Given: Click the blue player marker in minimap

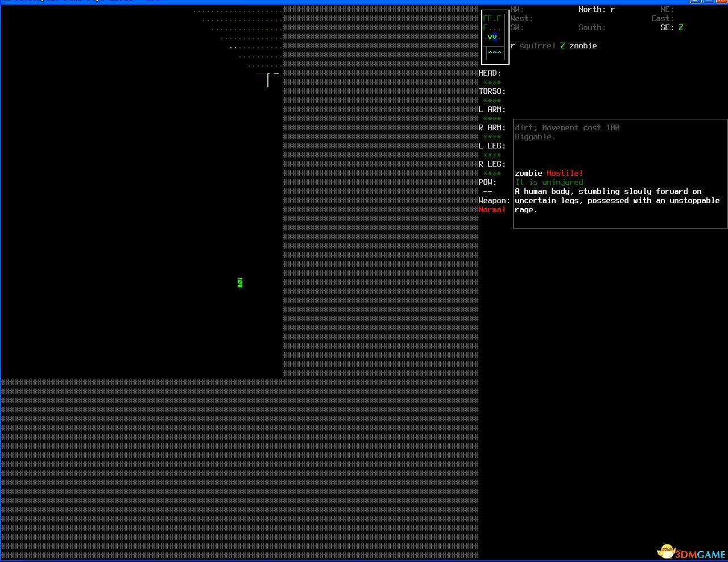Looking at the screenshot, I should click(x=495, y=38).
